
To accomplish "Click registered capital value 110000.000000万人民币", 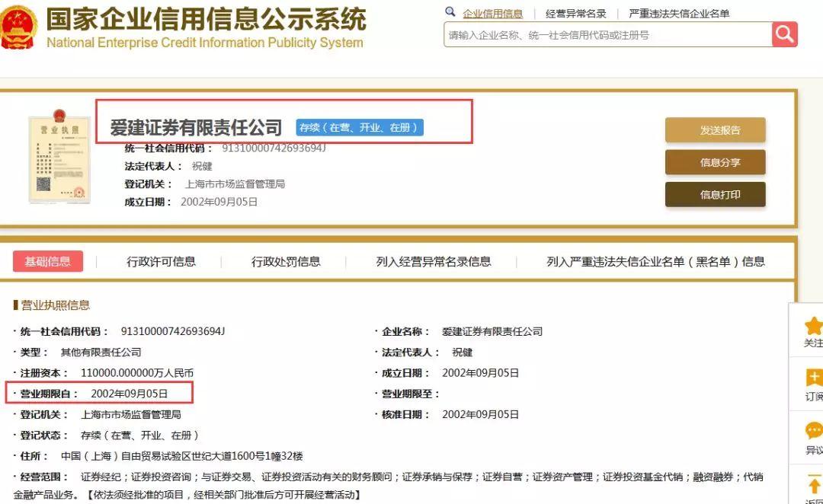I will click(x=137, y=373).
